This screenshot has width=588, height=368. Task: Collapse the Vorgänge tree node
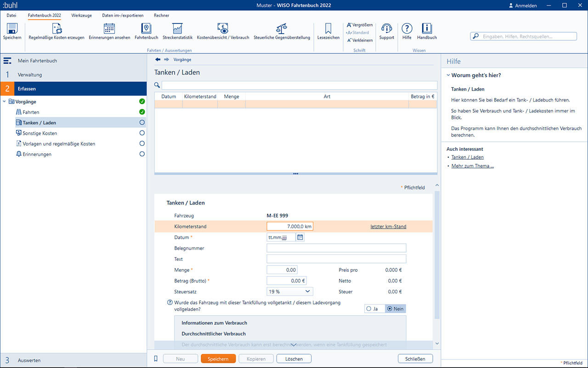click(x=5, y=102)
